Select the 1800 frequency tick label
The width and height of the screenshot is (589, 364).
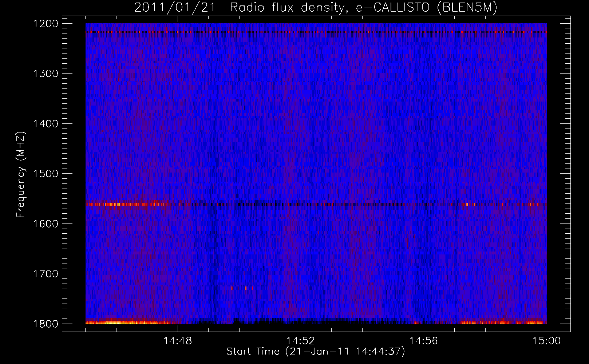pyautogui.click(x=46, y=324)
